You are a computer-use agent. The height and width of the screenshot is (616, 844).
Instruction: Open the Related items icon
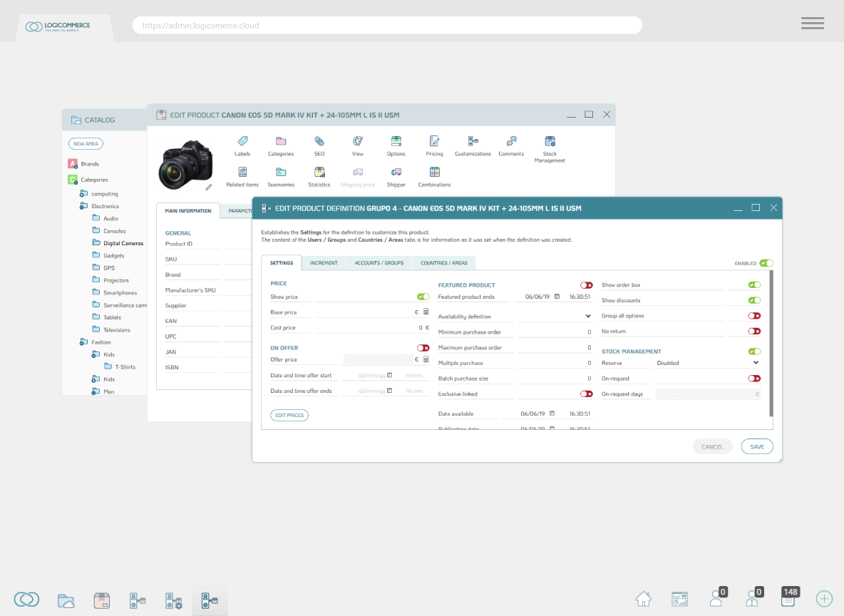pyautogui.click(x=243, y=172)
